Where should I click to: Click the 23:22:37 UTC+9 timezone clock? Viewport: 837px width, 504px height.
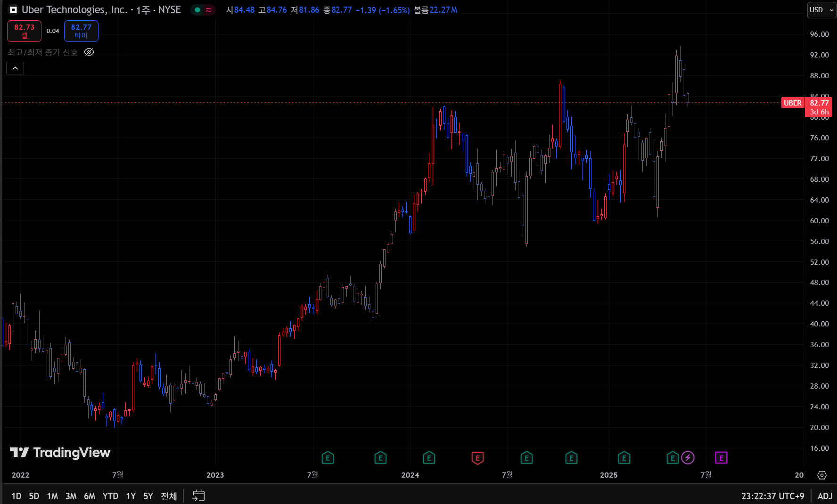[x=772, y=496]
